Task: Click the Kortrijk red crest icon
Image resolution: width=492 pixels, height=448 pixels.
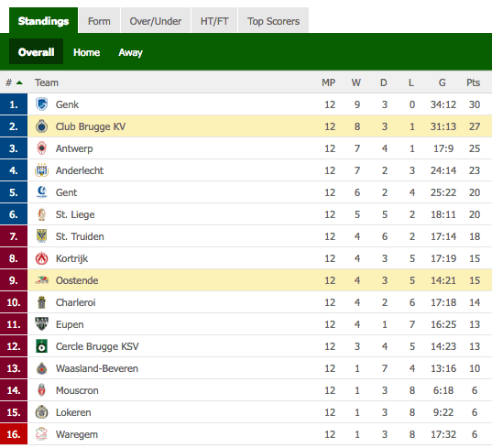Action: pos(41,258)
